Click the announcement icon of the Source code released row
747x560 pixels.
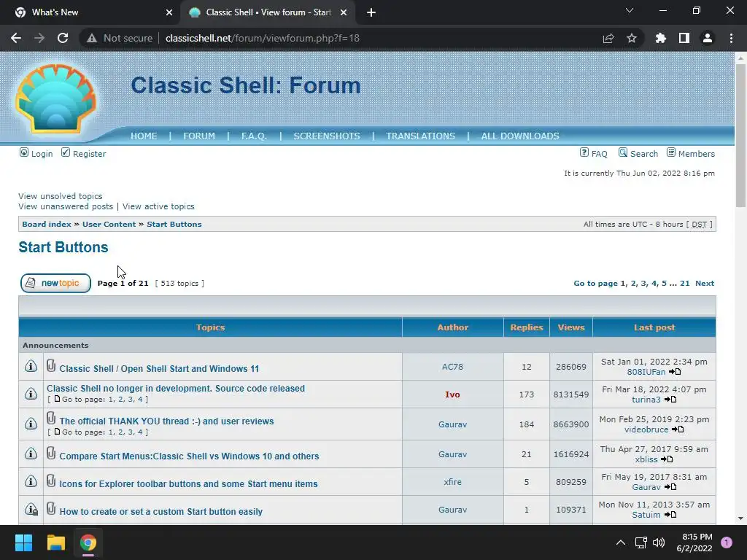[31, 394]
